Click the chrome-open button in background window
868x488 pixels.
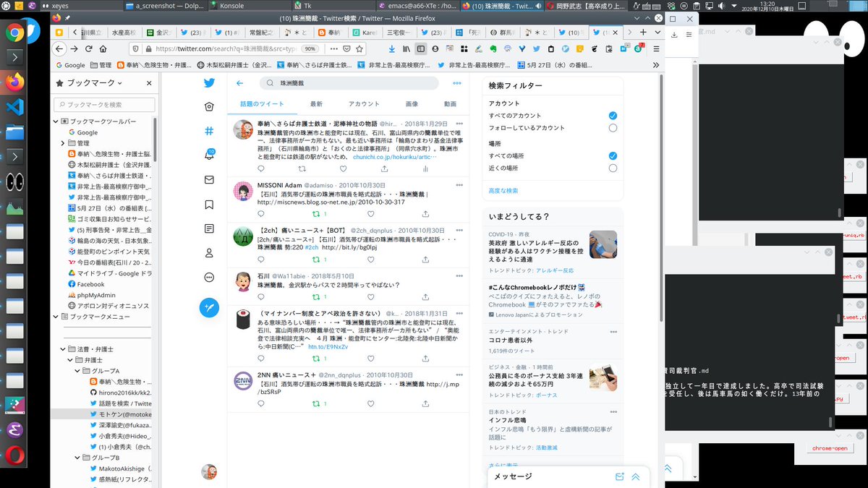829,449
